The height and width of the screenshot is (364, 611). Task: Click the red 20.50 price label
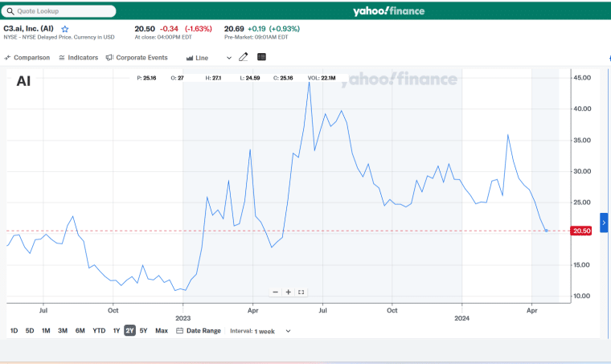(581, 231)
